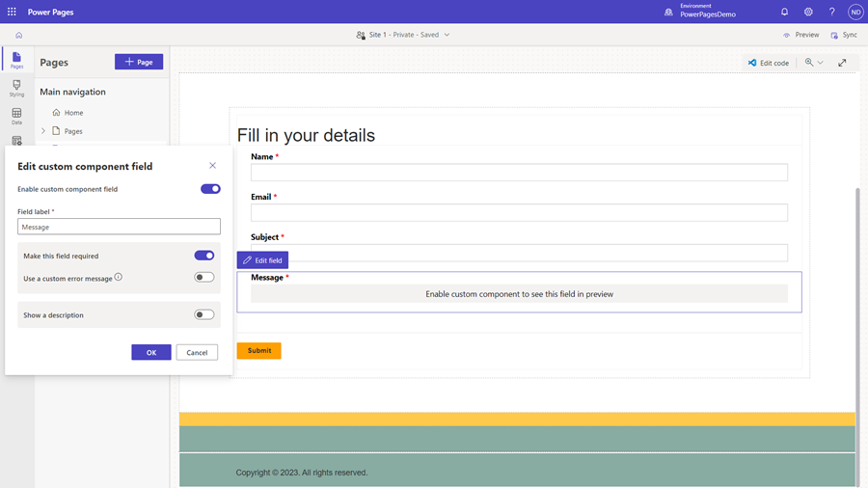This screenshot has width=868, height=488.
Task: Toggle Show a description switch
Action: pyautogui.click(x=204, y=314)
